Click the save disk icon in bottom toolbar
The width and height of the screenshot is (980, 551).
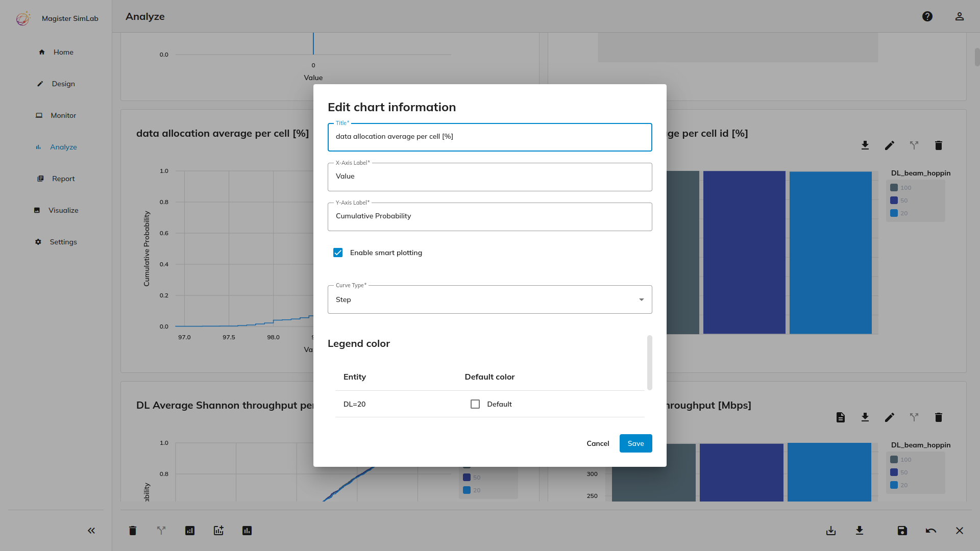pos(902,531)
